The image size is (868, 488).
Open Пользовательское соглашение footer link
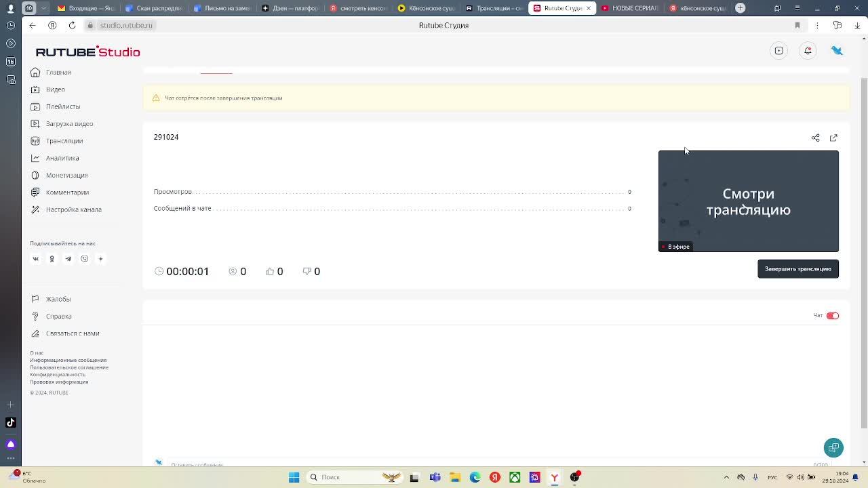point(69,367)
